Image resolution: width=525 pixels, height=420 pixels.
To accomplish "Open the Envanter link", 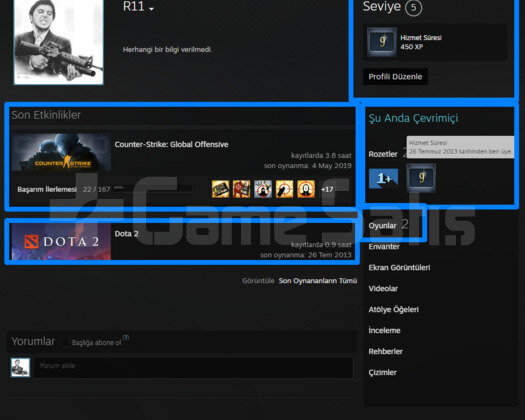I will tap(384, 247).
